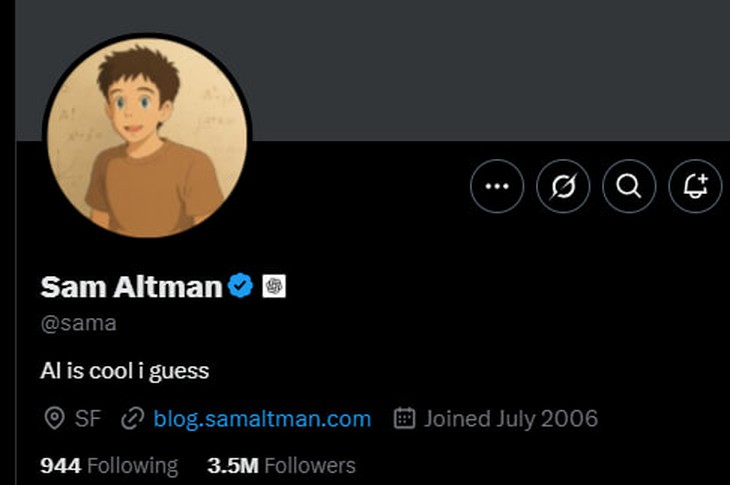Click the "Joined July 2006" text
This screenshot has width=730, height=485.
(x=510, y=418)
